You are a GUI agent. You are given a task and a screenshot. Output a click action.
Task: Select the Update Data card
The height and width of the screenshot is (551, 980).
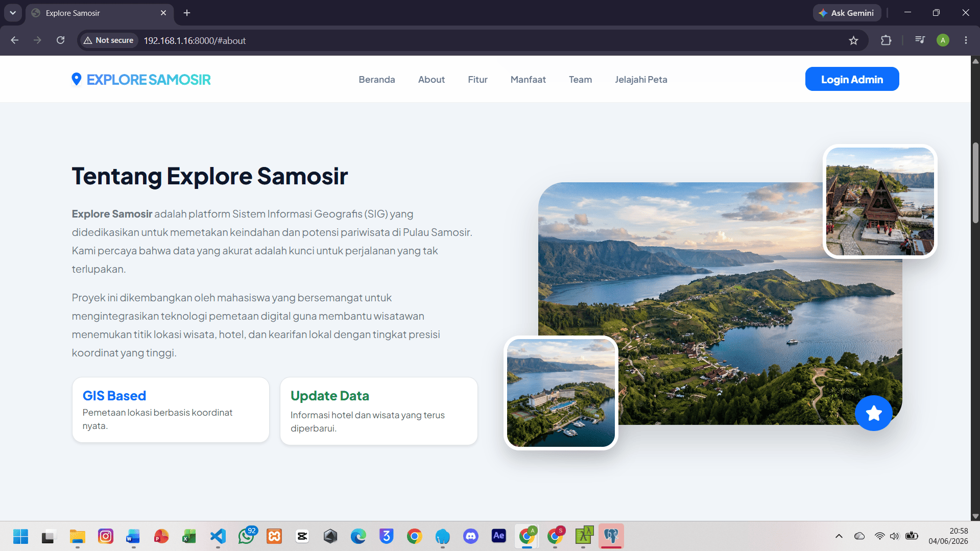click(378, 411)
